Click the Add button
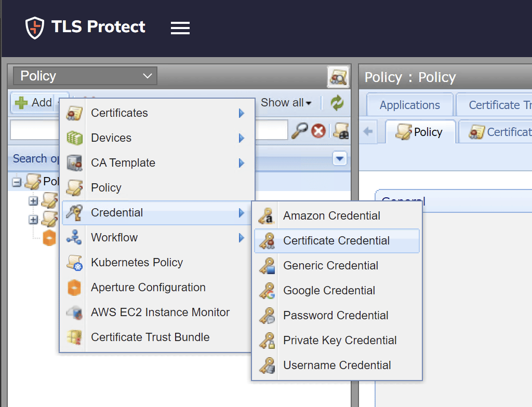The width and height of the screenshot is (532, 407). coord(33,102)
